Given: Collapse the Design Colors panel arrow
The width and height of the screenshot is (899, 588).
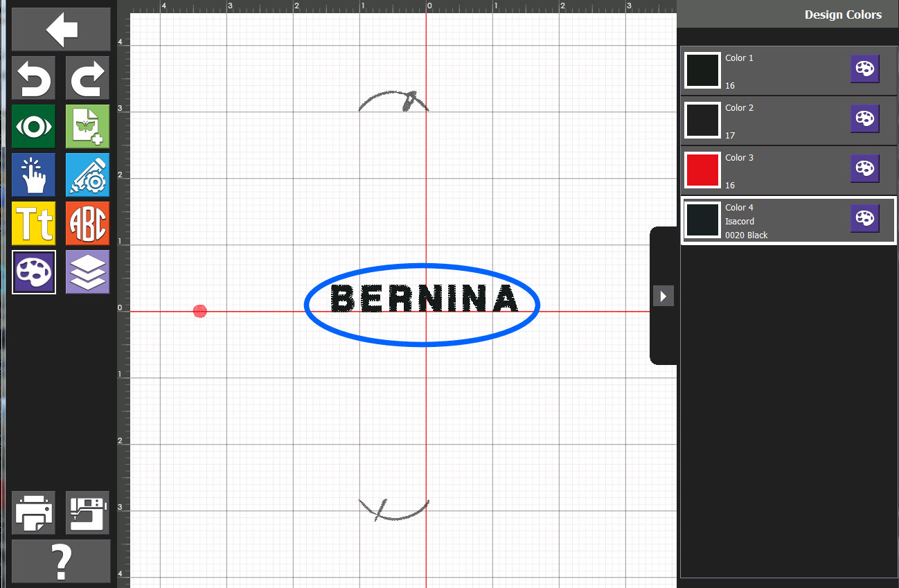Looking at the screenshot, I should [664, 296].
